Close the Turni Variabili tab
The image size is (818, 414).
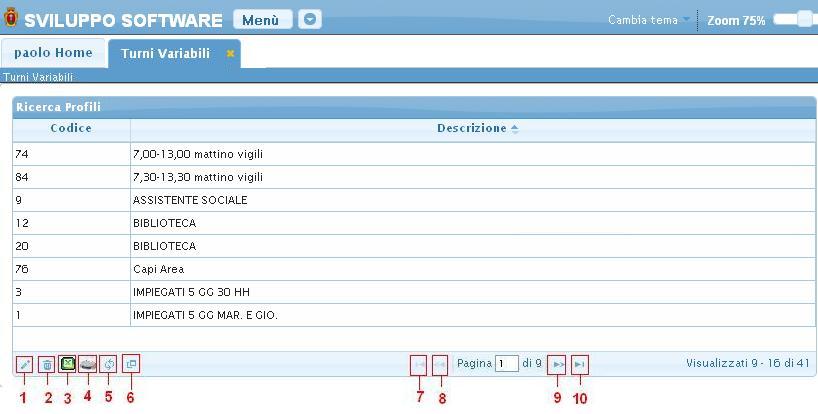click(x=230, y=54)
